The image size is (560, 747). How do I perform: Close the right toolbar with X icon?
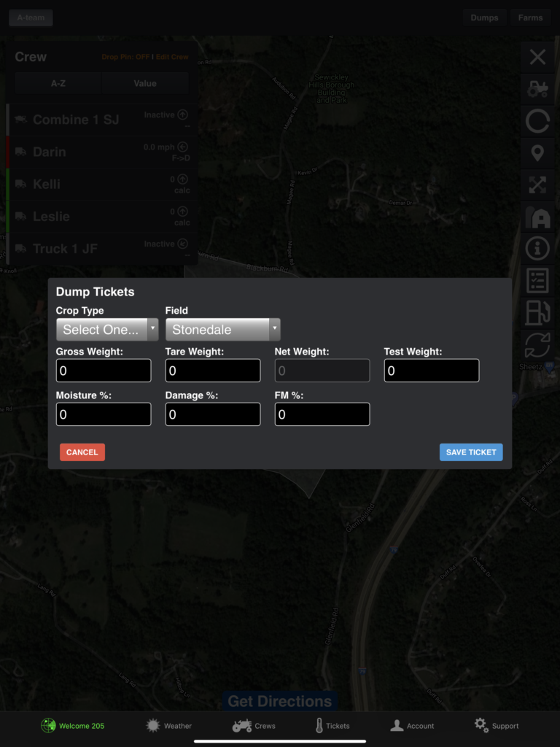(x=537, y=57)
